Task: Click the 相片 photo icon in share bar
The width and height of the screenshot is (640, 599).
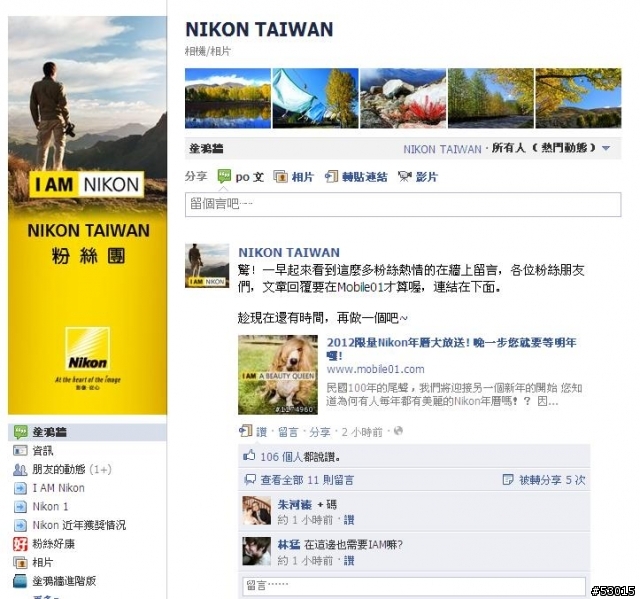Action: click(281, 177)
